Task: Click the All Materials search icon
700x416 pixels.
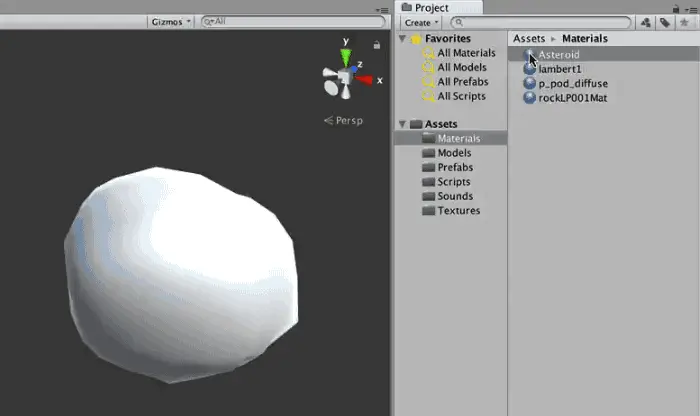Action: pyautogui.click(x=429, y=53)
